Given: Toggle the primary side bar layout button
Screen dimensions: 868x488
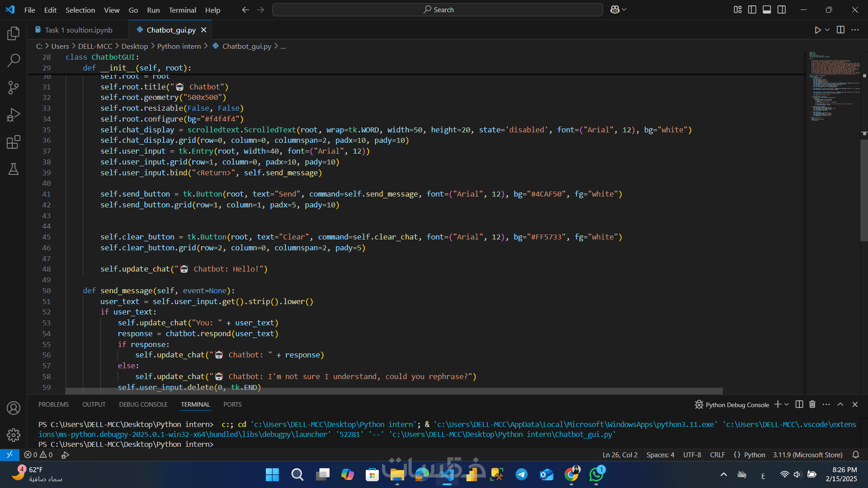Looking at the screenshot, I should coord(752,9).
